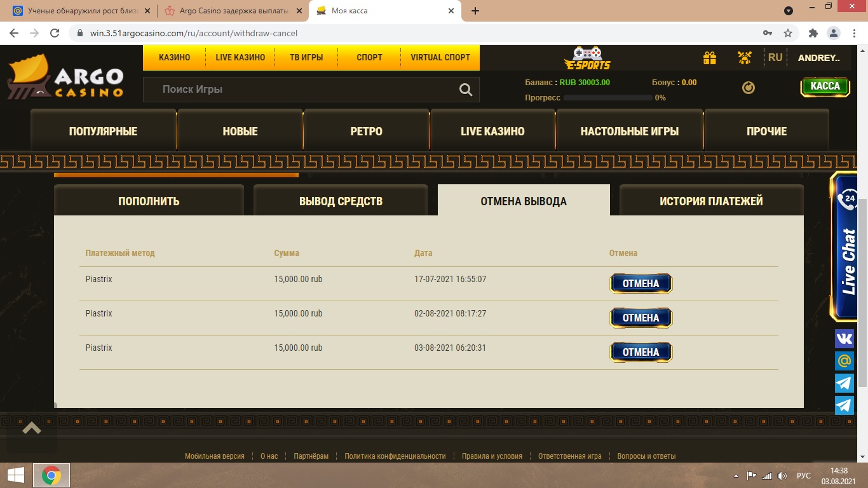Open the VK social icon

point(844,339)
